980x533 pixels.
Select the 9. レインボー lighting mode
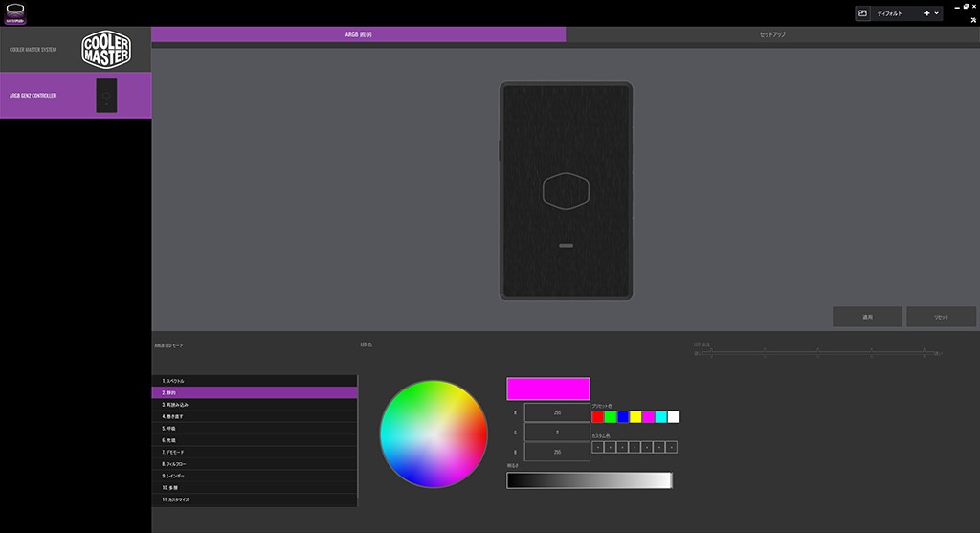pos(255,476)
